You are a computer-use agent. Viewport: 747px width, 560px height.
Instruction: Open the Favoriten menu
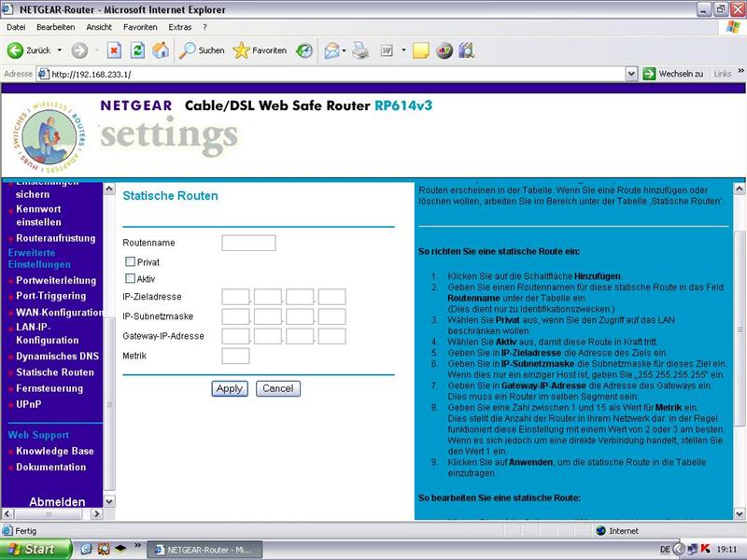coord(140,27)
